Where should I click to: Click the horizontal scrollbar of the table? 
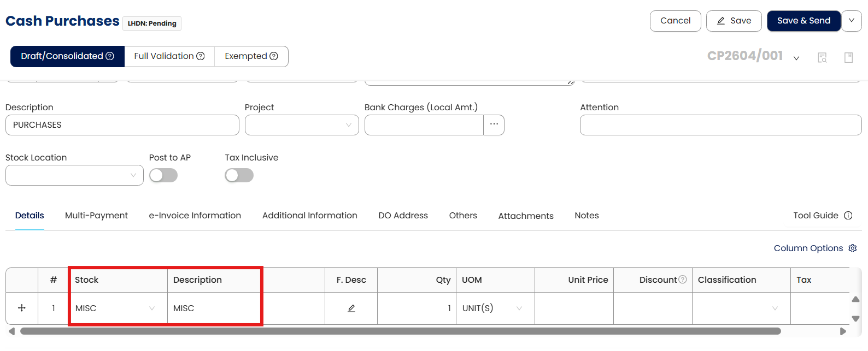pos(400,331)
